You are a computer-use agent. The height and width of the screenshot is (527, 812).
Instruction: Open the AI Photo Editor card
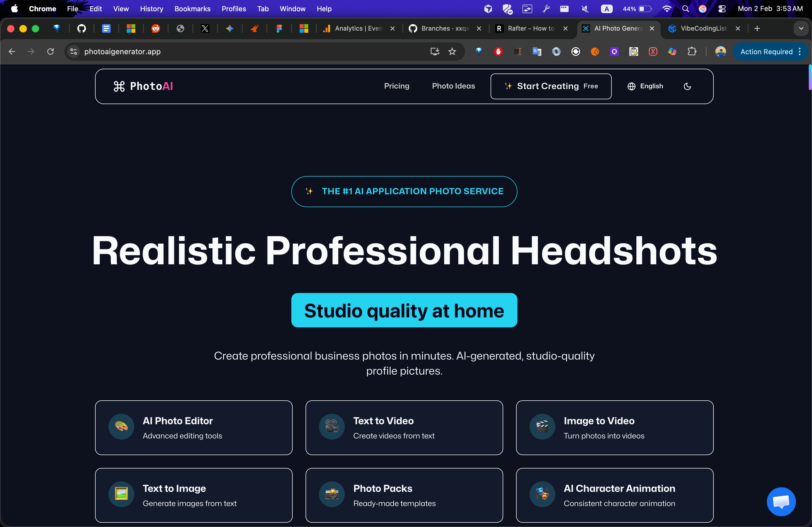(x=193, y=427)
